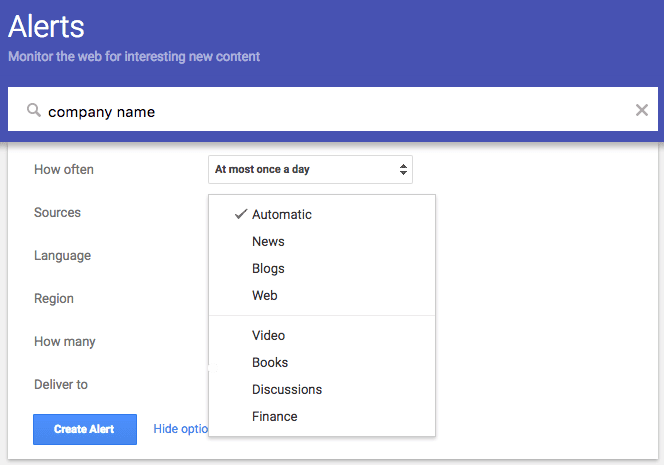Click the Hide options link
This screenshot has height=465, width=664.
pyautogui.click(x=181, y=429)
